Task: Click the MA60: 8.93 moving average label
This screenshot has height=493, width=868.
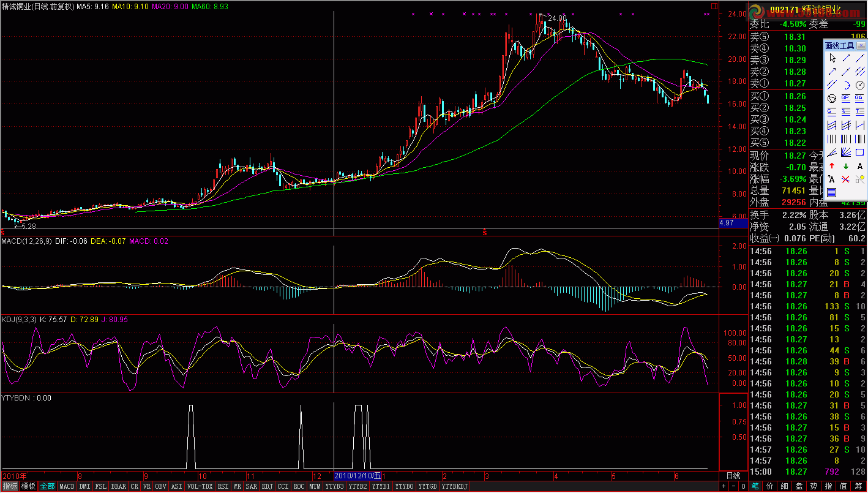Action: pos(210,6)
